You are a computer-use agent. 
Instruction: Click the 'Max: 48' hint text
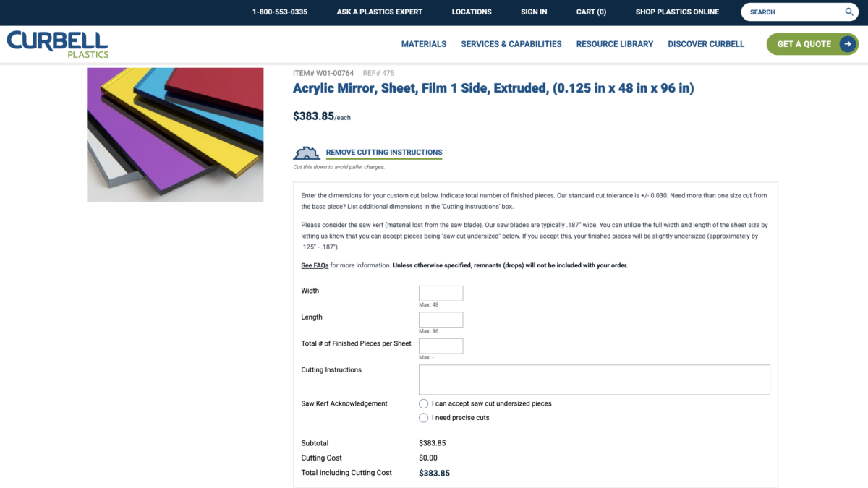click(x=429, y=305)
